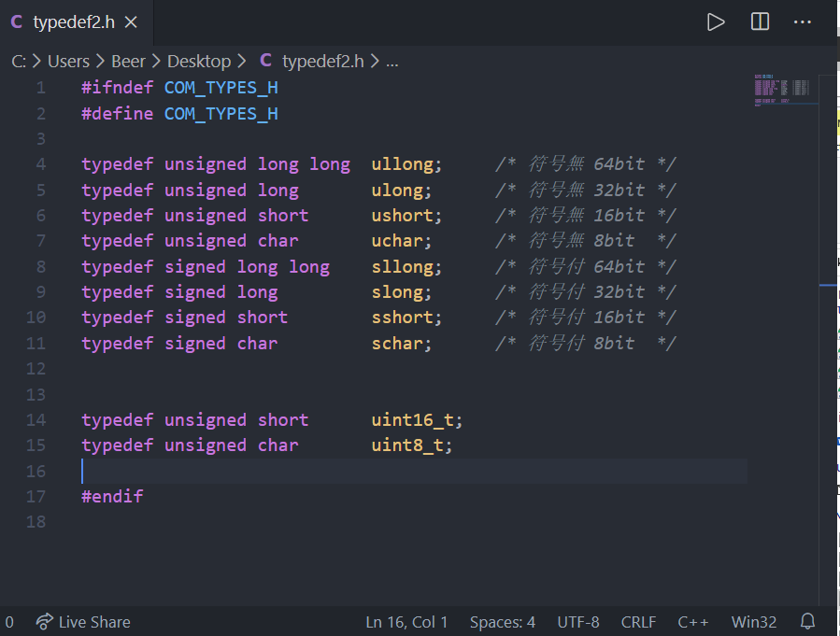Open the Win32 configuration selector
This screenshot has height=636, width=840.
click(753, 622)
